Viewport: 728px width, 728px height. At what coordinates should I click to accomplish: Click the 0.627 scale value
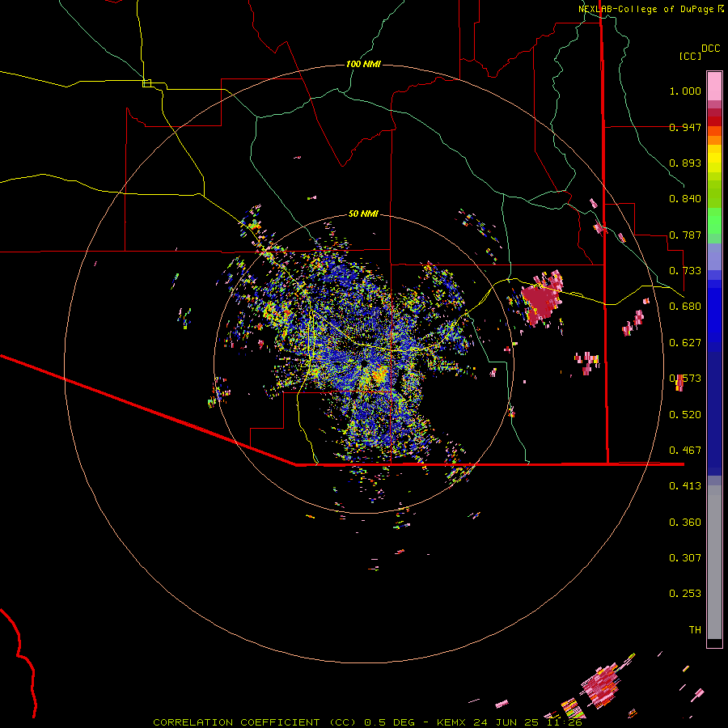tap(685, 343)
